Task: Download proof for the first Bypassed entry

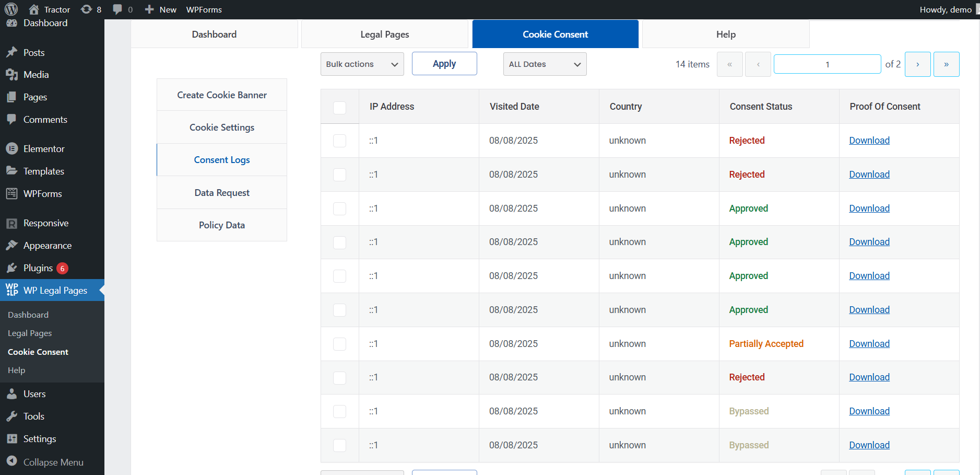Action: (x=869, y=411)
